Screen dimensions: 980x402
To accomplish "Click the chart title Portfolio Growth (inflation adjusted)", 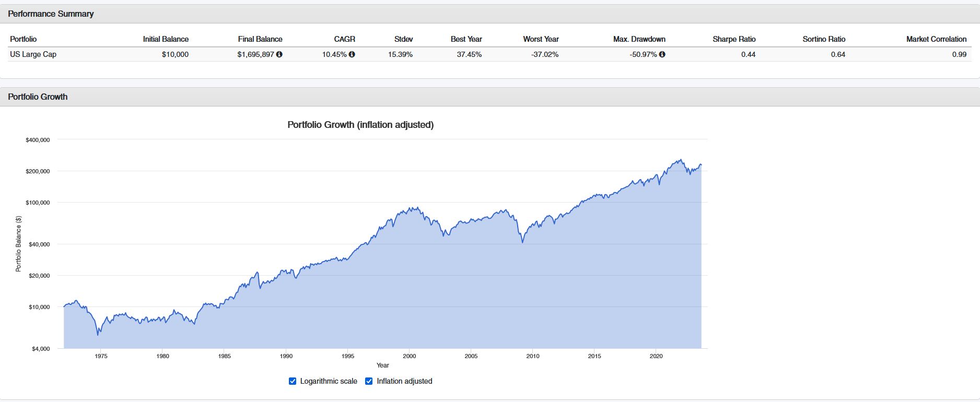I will point(360,125).
